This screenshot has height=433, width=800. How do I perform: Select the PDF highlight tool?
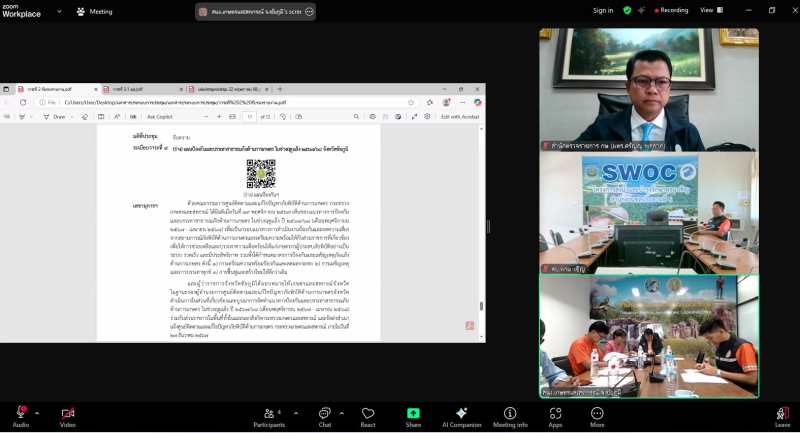point(22,117)
